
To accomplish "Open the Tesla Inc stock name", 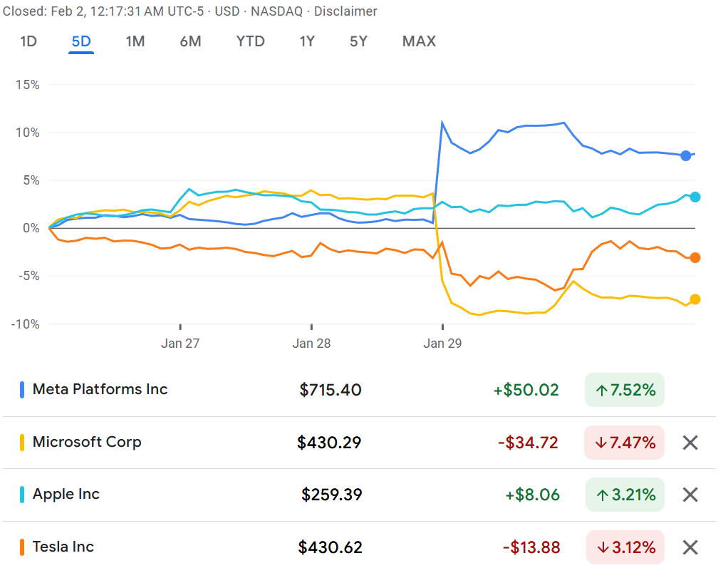I will 63,547.
